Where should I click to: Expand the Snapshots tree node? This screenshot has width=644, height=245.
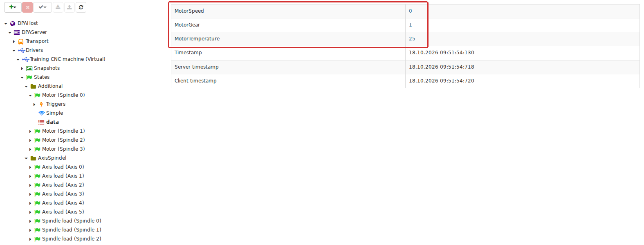(22, 69)
